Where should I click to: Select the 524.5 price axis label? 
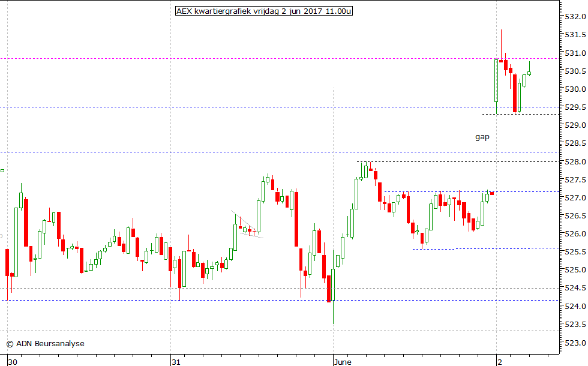pyautogui.click(x=575, y=289)
